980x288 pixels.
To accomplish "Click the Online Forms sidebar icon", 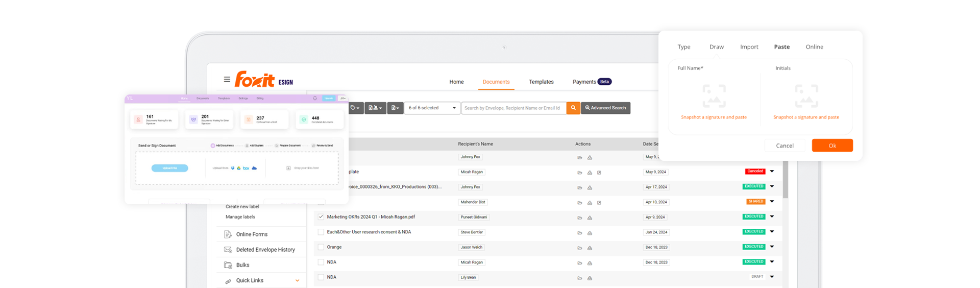I will click(x=228, y=234).
